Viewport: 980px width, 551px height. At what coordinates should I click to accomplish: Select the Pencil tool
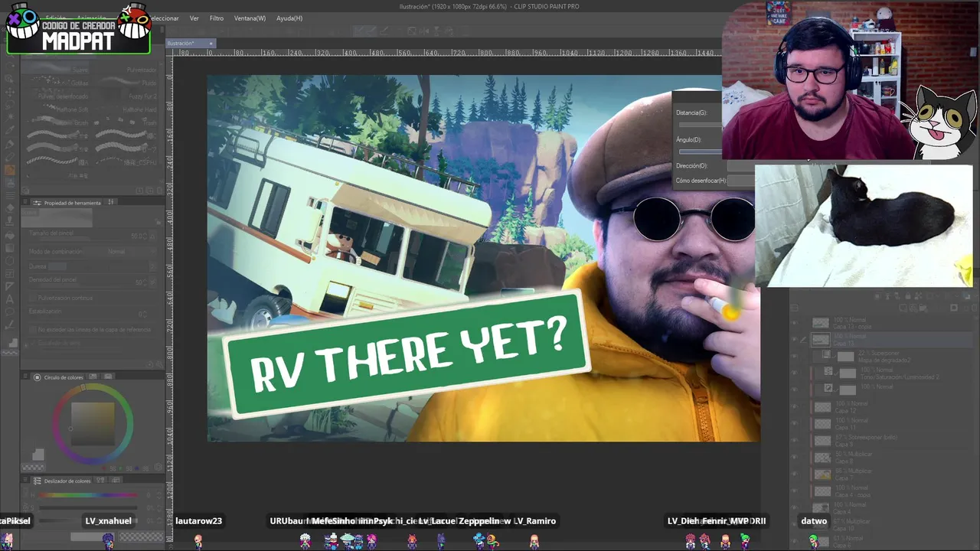[9, 157]
